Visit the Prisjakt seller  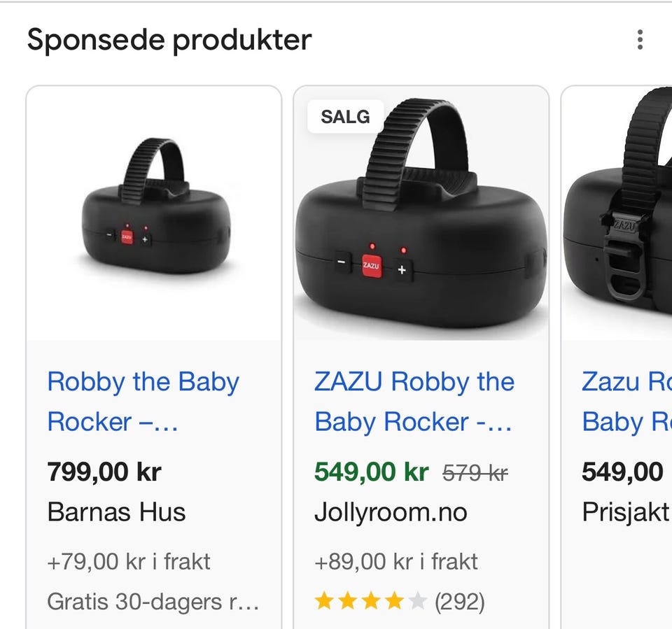point(626,512)
